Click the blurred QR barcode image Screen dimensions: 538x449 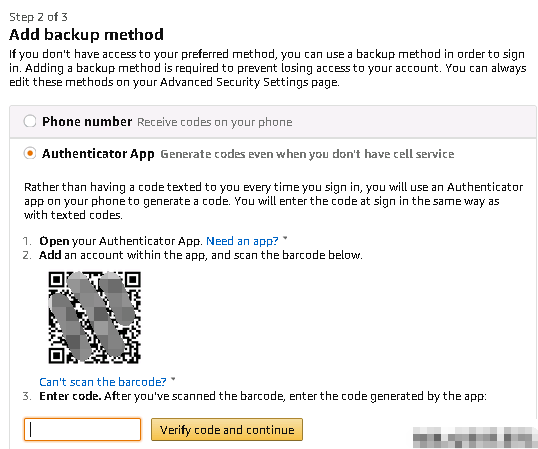click(95, 317)
